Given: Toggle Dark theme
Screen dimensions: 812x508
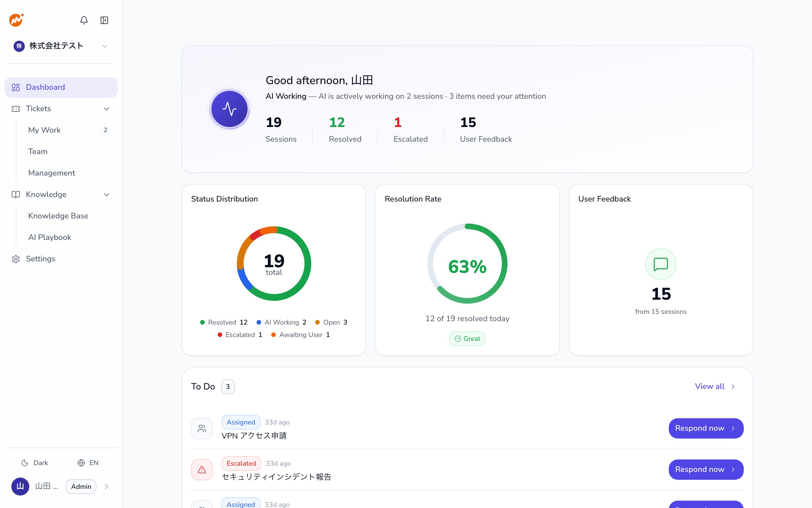Looking at the screenshot, I should pyautogui.click(x=35, y=463).
